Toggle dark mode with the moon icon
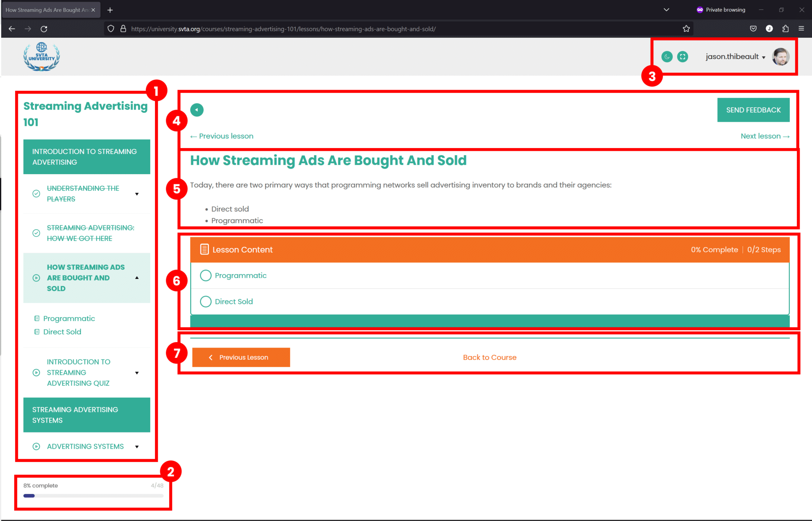Image resolution: width=812 pixels, height=521 pixels. (x=666, y=56)
